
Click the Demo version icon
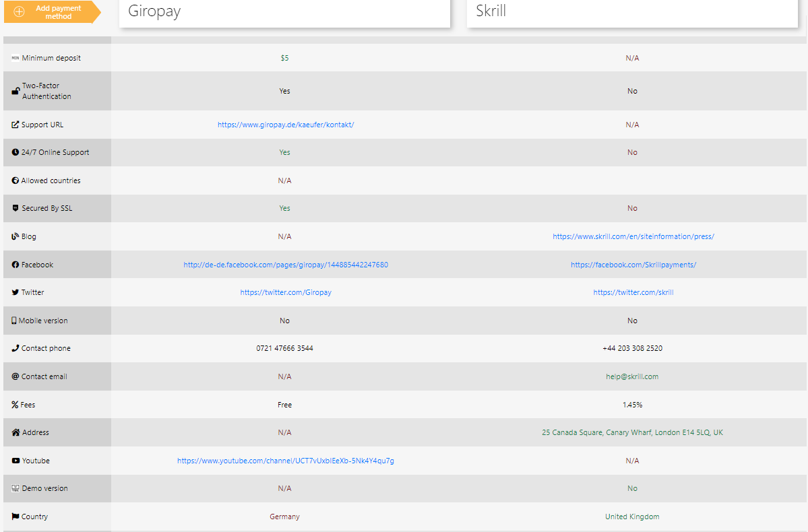(x=15, y=488)
